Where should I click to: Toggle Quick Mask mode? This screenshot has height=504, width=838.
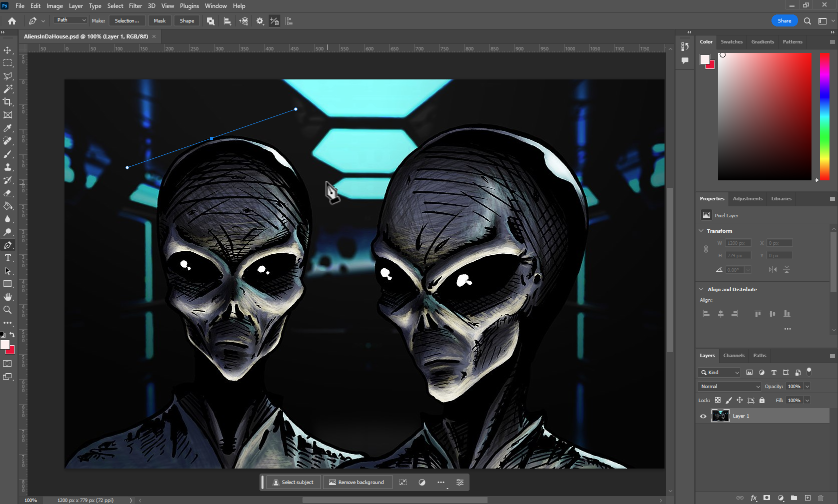(x=7, y=364)
